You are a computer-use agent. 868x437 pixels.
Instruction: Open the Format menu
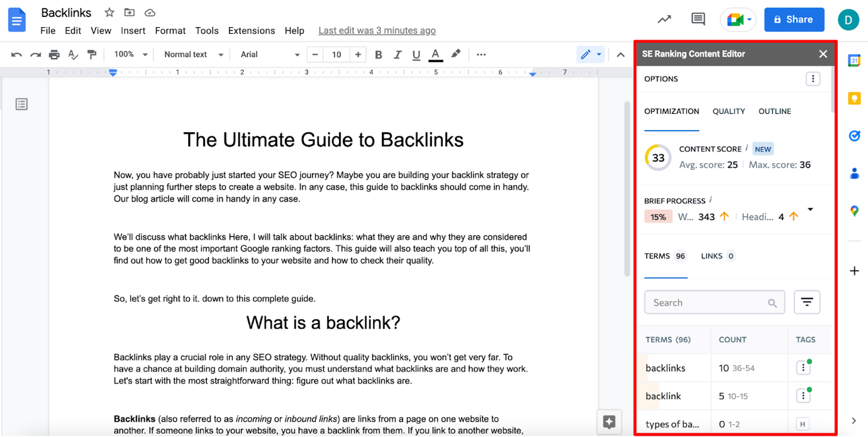pos(170,31)
